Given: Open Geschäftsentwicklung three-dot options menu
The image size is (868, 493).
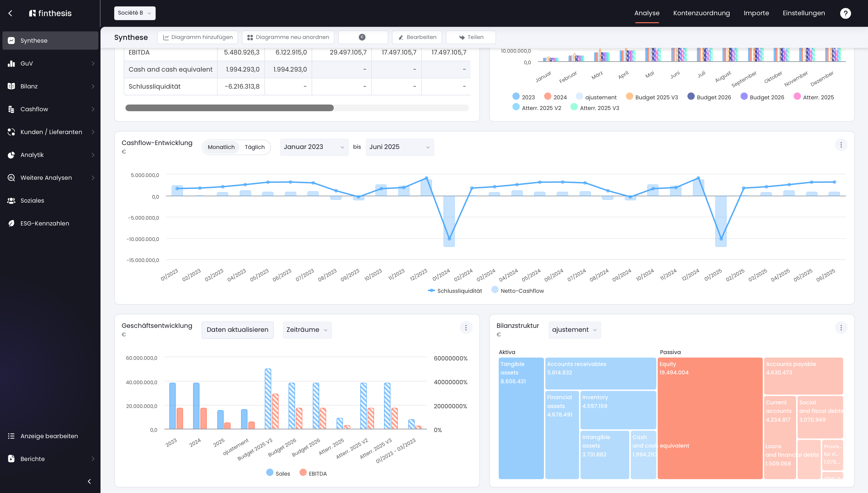Looking at the screenshot, I should coord(466,328).
